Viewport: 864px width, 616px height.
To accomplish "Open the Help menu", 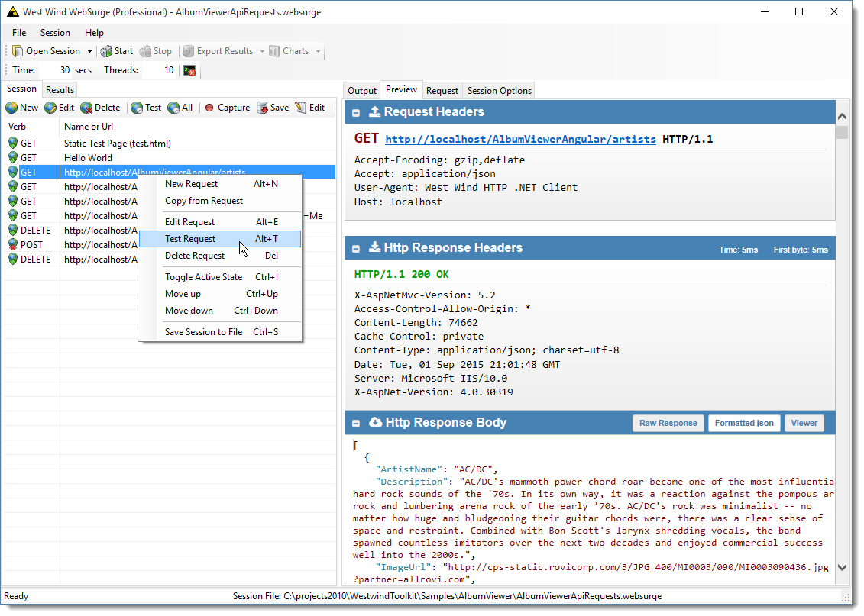I will coord(94,33).
